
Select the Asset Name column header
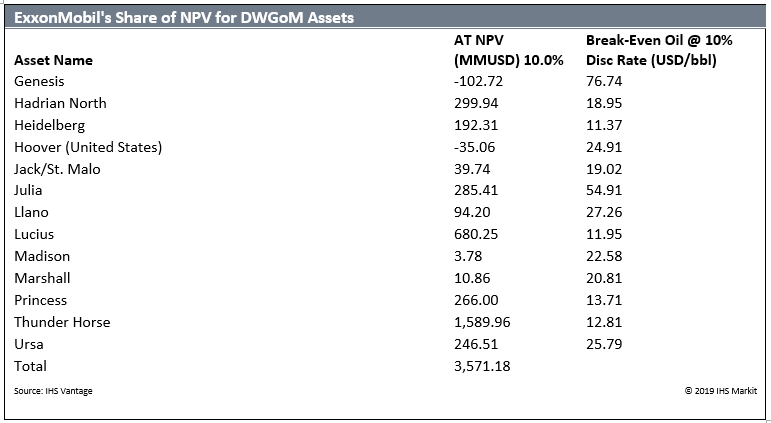[54, 60]
